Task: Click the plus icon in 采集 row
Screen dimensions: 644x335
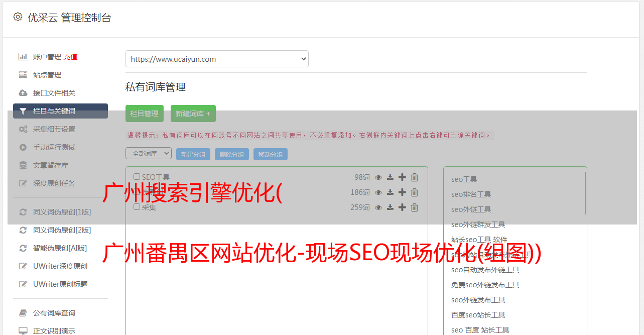Action: tap(402, 207)
